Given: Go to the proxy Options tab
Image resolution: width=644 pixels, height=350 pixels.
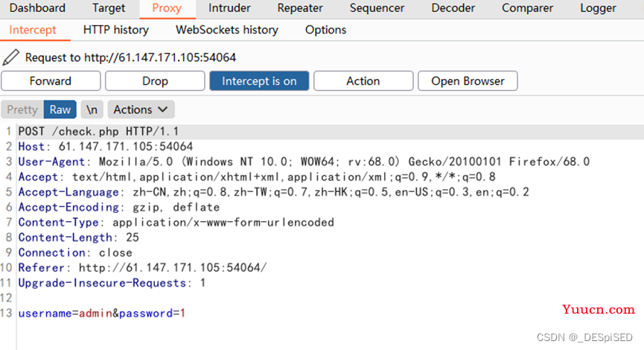Looking at the screenshot, I should tap(325, 30).
